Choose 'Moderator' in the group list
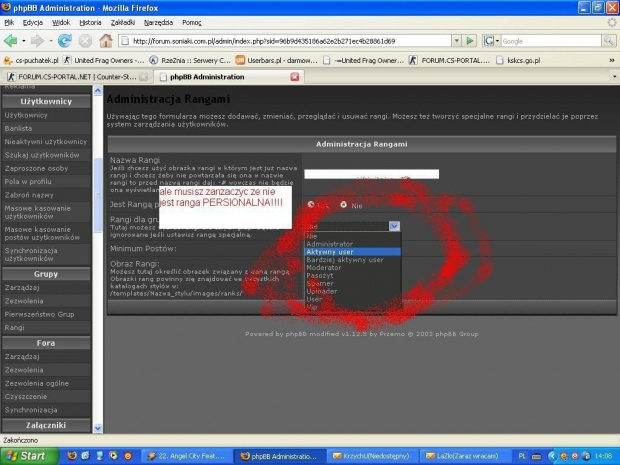Screen dimensions: 620x465 (323, 267)
